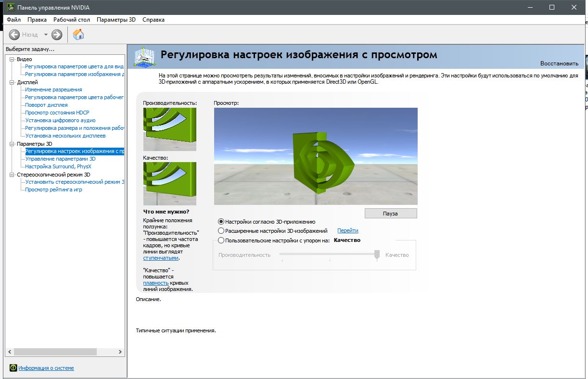Select Пользовательские настройки с упором radio button
This screenshot has height=379, width=588.
(x=221, y=240)
